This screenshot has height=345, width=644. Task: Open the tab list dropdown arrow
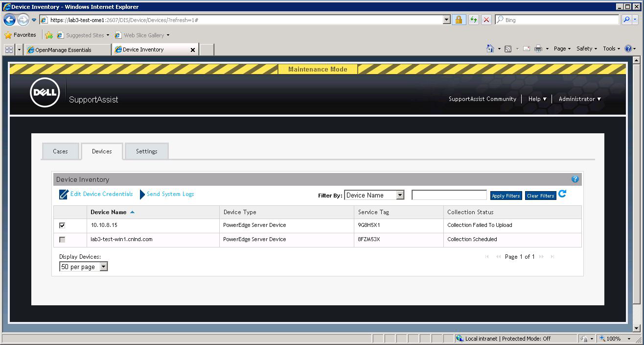coord(20,49)
